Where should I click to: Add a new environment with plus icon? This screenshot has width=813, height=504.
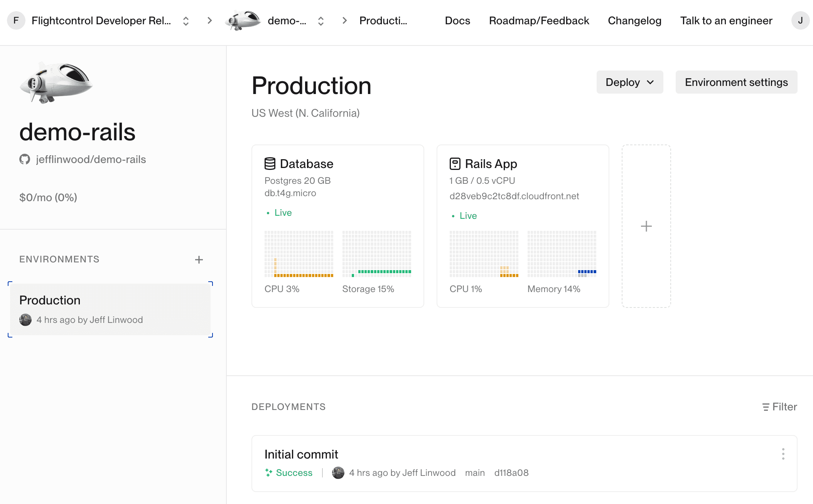click(199, 260)
